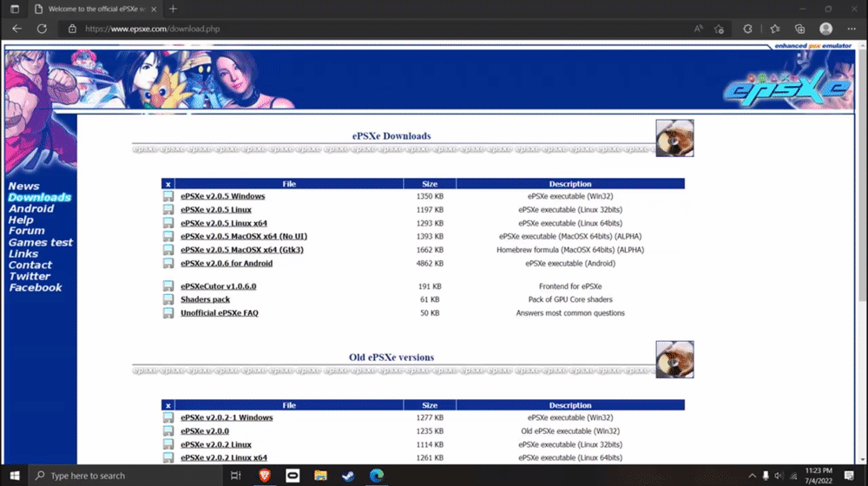Viewport: 868px width, 486px height.
Task: Add this page to favorites star
Action: (719, 29)
